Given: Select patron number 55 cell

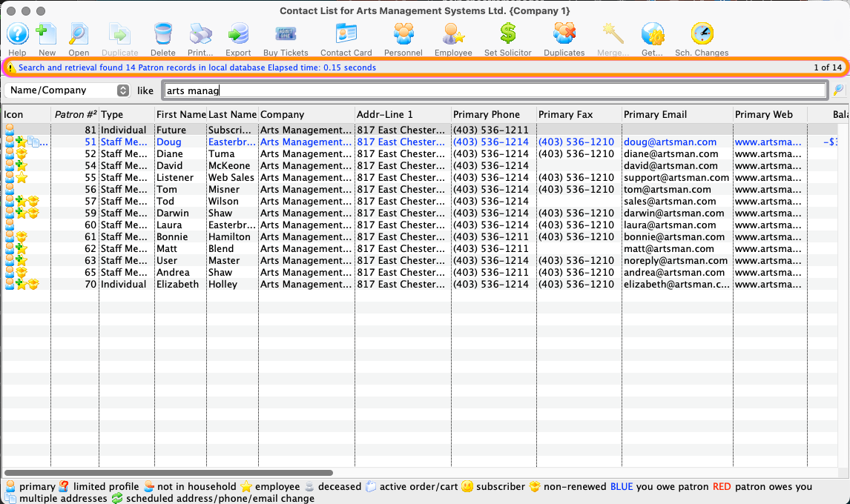Looking at the screenshot, I should click(76, 178).
